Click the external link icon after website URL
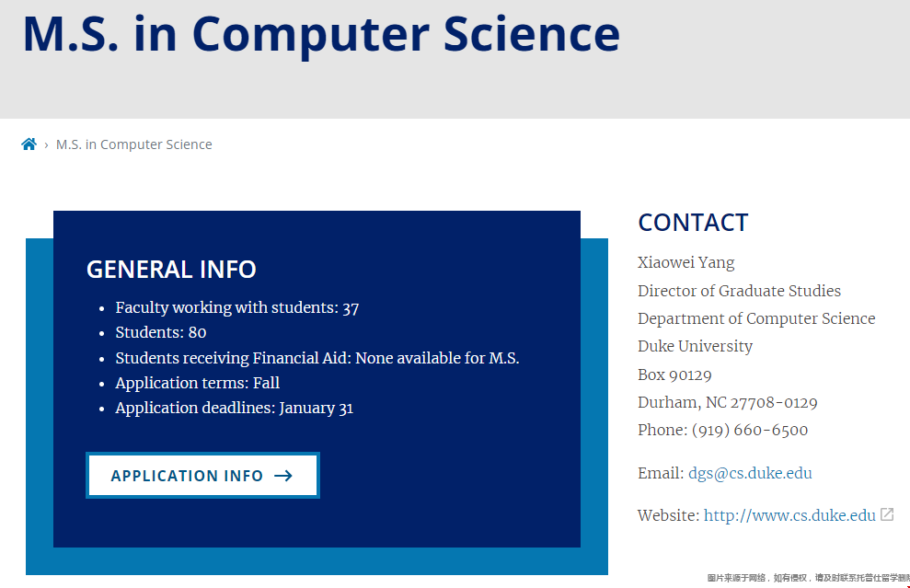The width and height of the screenshot is (910, 588). pos(887,514)
